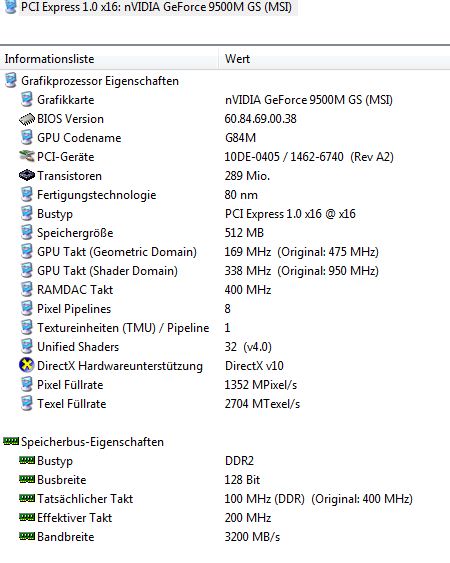The image size is (450, 563).
Task: Click the Grafikprozessor Eigenschaften group icon
Action: [x=11, y=80]
